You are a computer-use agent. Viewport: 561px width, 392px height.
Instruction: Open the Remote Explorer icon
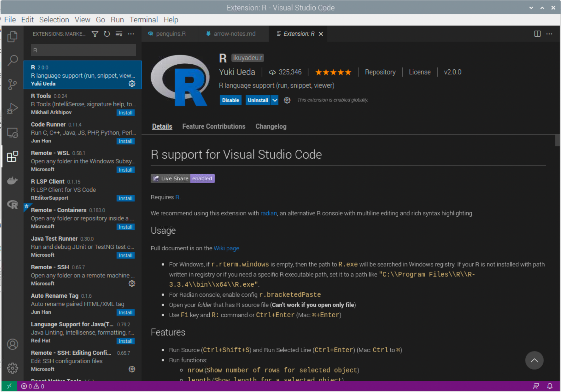click(x=12, y=132)
